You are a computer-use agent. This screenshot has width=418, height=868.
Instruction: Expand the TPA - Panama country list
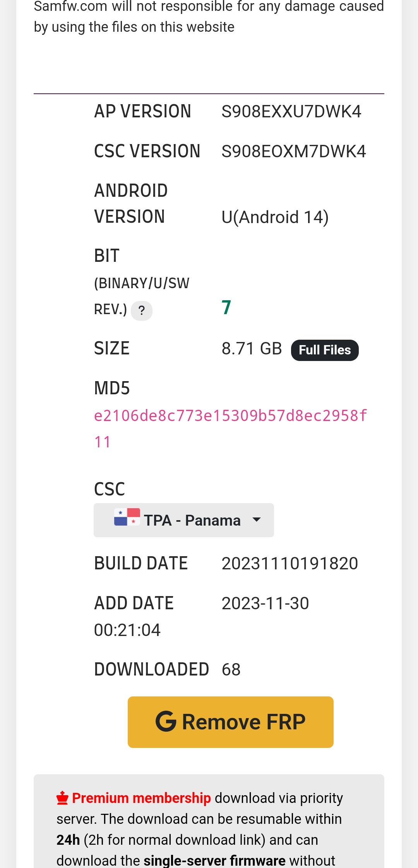click(183, 520)
